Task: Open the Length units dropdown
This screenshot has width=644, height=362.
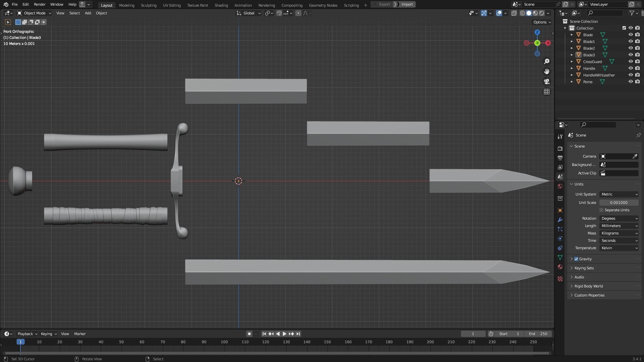Action: pyautogui.click(x=619, y=226)
